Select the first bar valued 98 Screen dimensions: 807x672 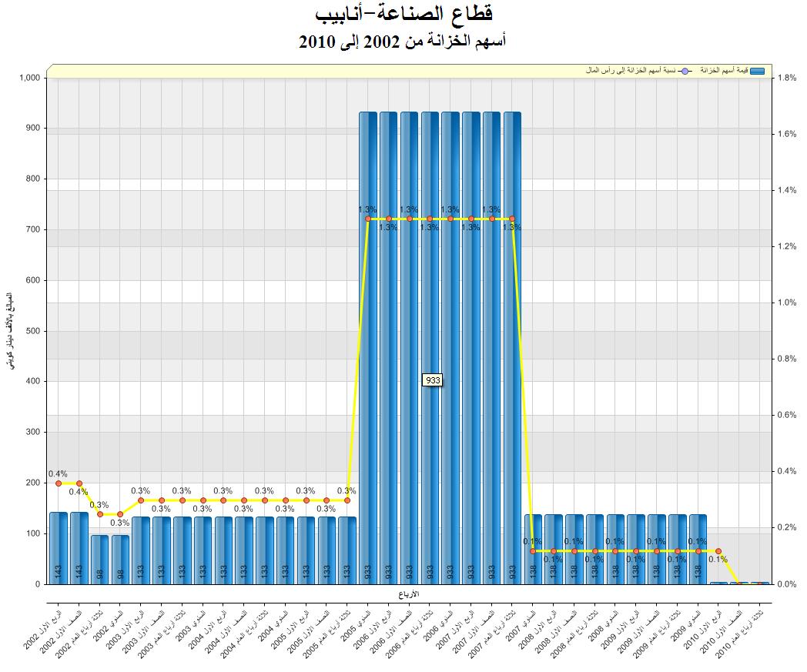point(99,558)
